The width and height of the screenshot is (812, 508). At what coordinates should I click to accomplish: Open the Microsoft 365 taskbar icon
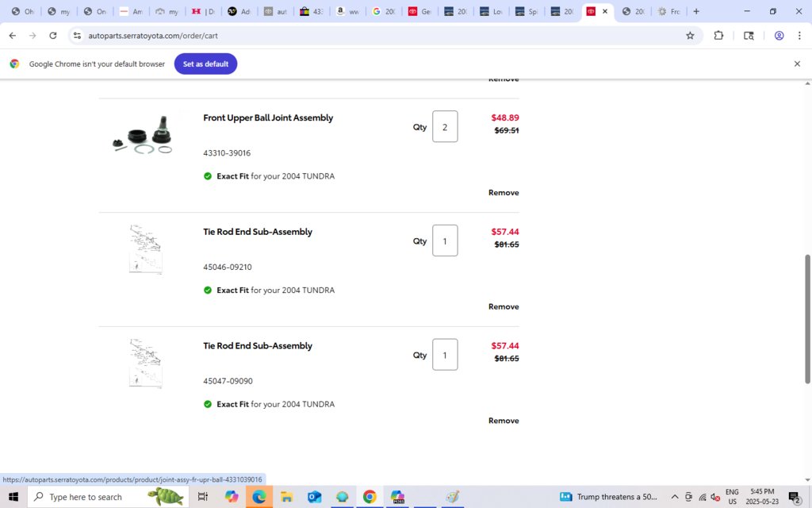coord(397,497)
